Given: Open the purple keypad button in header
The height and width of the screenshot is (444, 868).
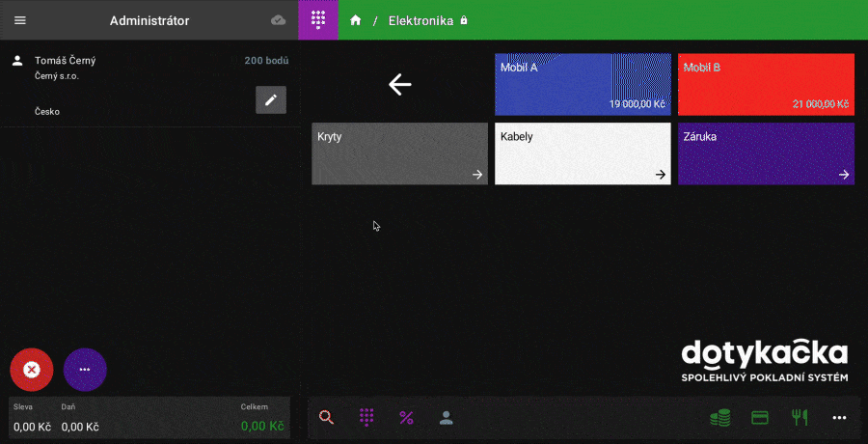Looking at the screenshot, I should click(x=318, y=20).
